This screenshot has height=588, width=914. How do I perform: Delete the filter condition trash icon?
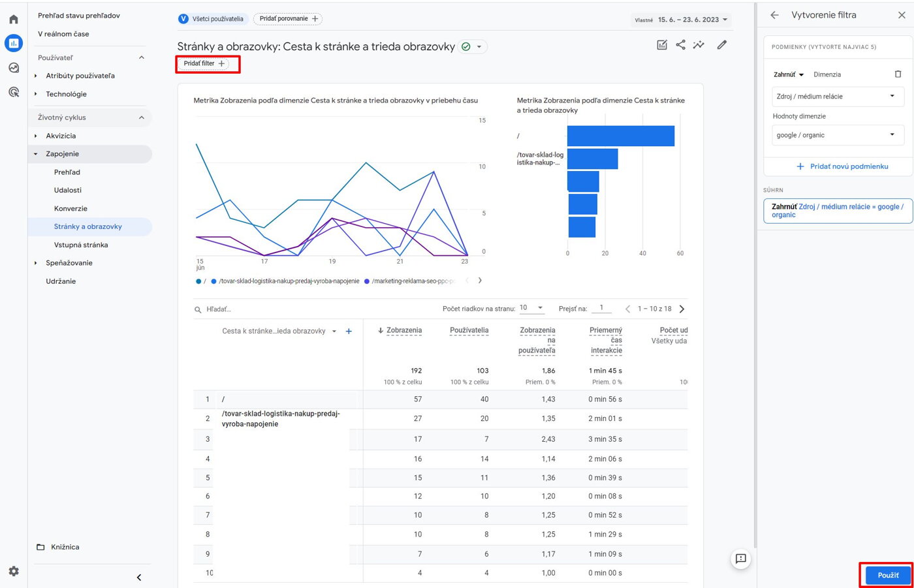coord(898,74)
